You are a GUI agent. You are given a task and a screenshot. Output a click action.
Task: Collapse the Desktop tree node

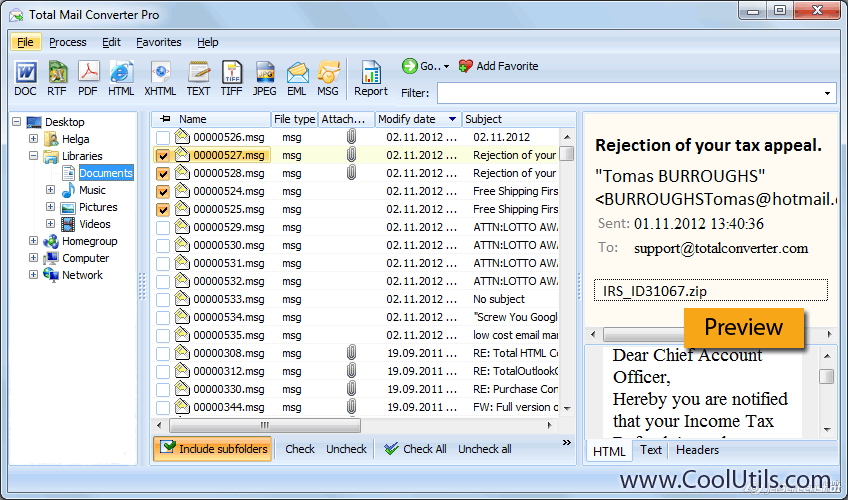pyautogui.click(x=17, y=122)
